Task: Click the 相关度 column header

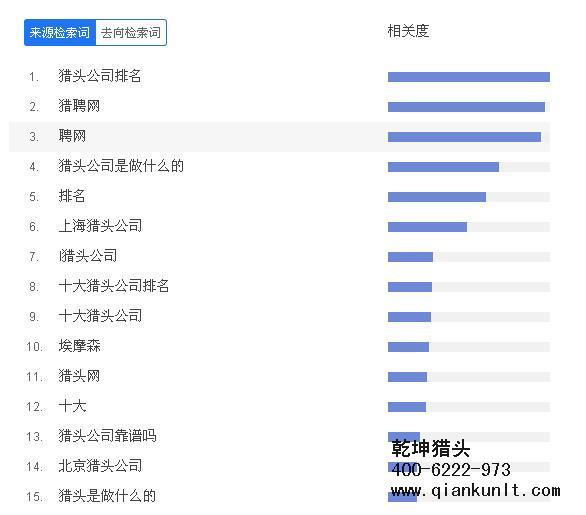Action: pos(408,31)
